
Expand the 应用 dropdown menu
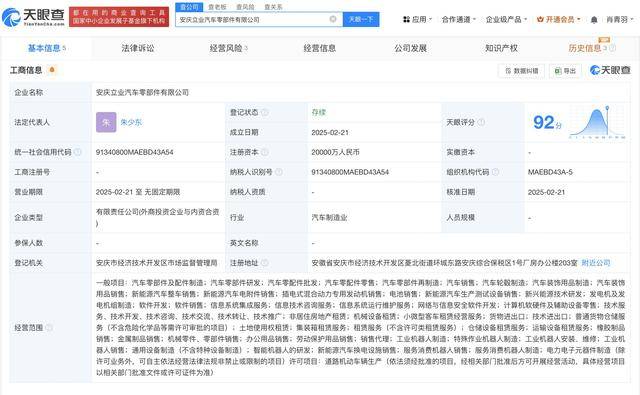[417, 20]
